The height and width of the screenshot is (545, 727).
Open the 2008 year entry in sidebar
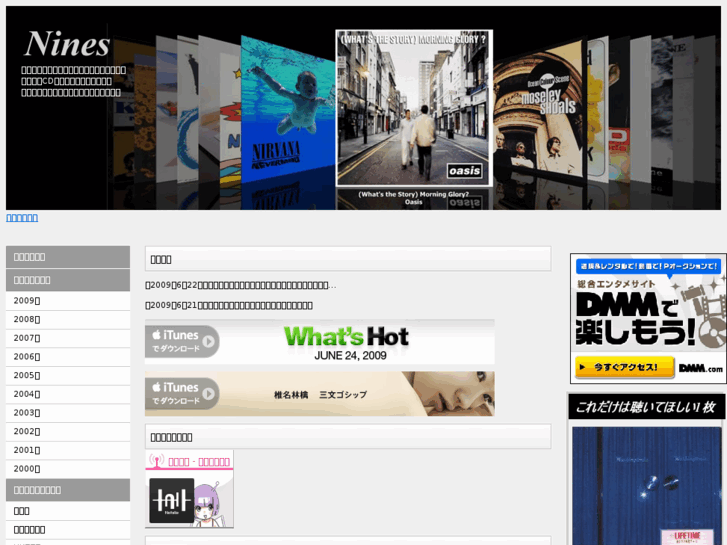click(68, 320)
